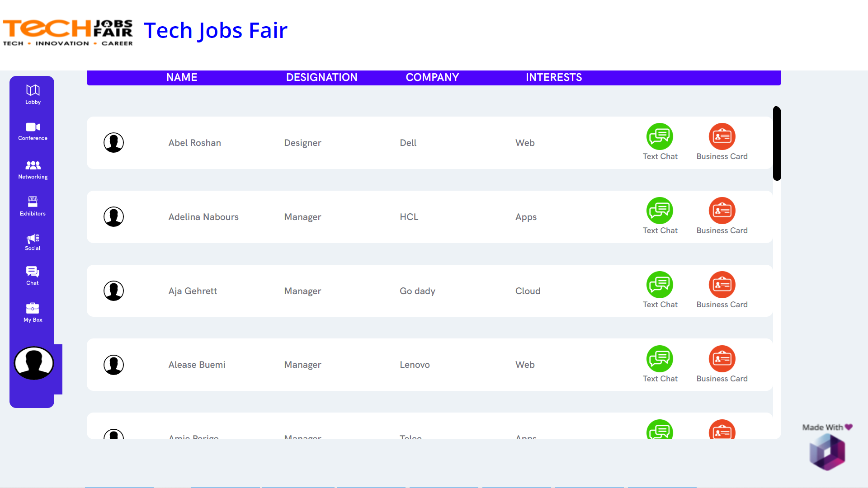Start Text Chat with Abel Roshan
The image size is (868, 488).
660,136
